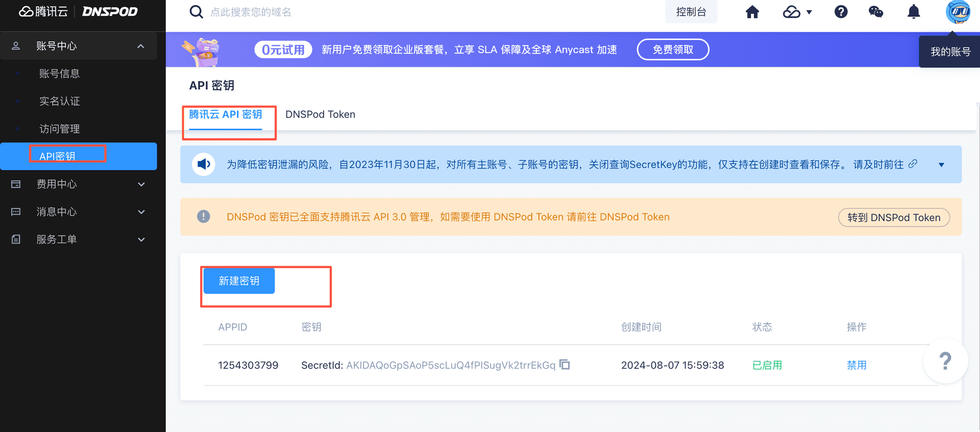Screen dimensions: 980x432
Task: Open 访问管理 in the sidebar
Action: click(x=60, y=129)
